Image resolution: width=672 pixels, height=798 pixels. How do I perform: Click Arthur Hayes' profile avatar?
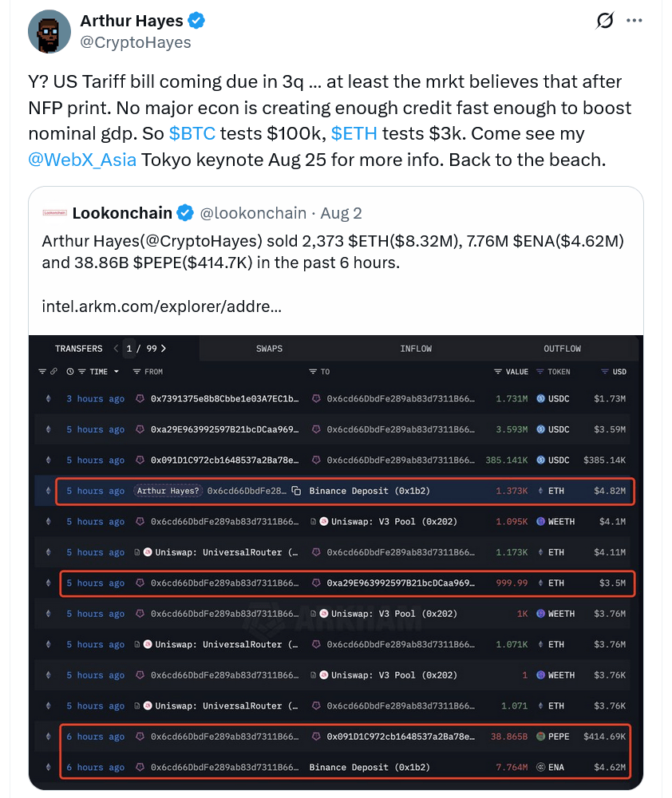click(49, 32)
